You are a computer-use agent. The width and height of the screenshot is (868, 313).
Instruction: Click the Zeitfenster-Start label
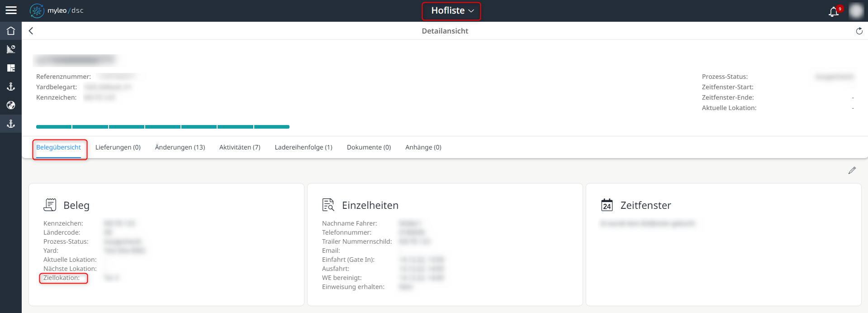(727, 87)
